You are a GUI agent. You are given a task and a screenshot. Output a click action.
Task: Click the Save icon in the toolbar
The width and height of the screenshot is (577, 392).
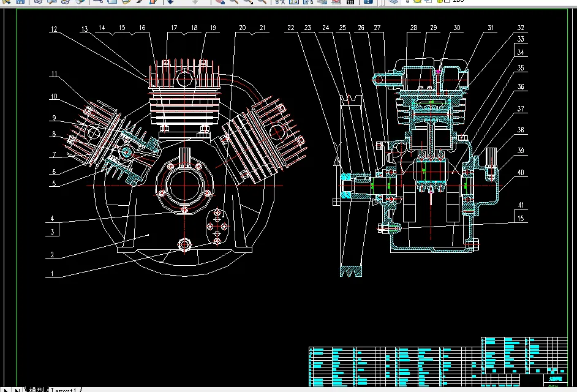click(20, 2)
